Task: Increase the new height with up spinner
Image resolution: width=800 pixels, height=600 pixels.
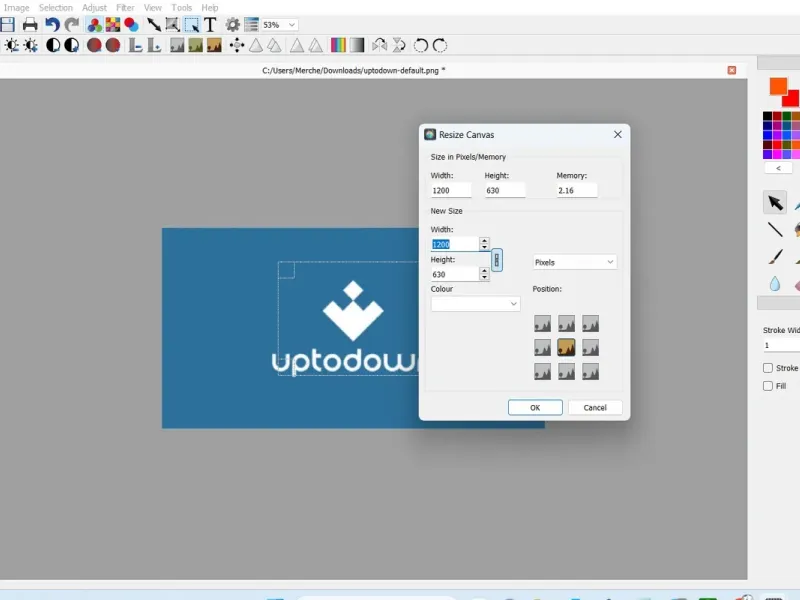Action: point(484,271)
